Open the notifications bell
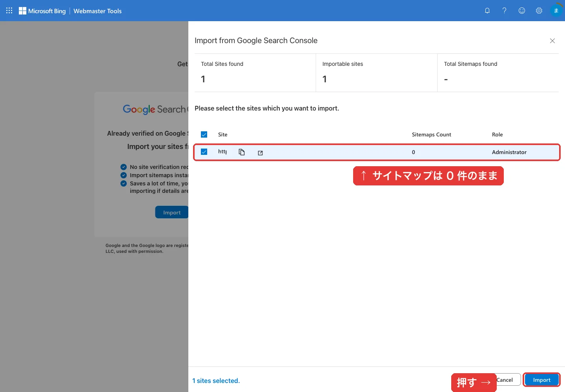565x392 pixels. click(487, 11)
